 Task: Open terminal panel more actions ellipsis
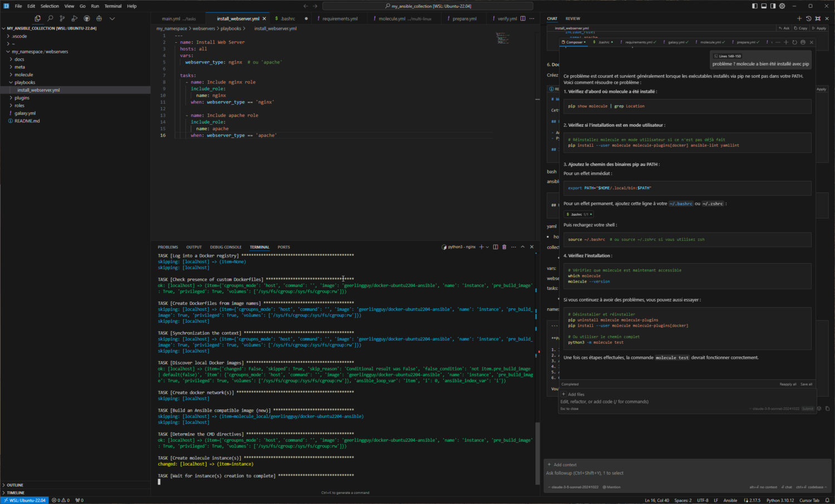click(x=513, y=247)
